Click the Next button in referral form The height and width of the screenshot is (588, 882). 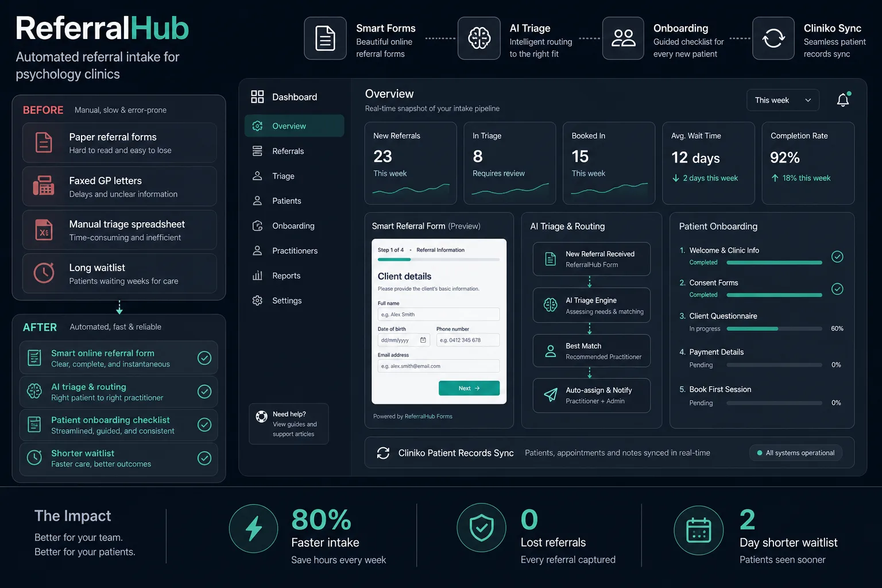pyautogui.click(x=469, y=388)
